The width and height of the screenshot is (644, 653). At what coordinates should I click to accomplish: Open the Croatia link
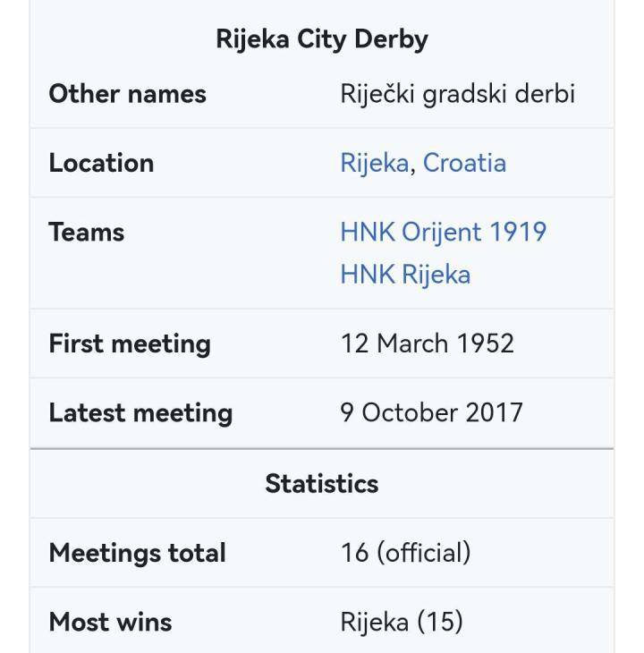click(464, 163)
